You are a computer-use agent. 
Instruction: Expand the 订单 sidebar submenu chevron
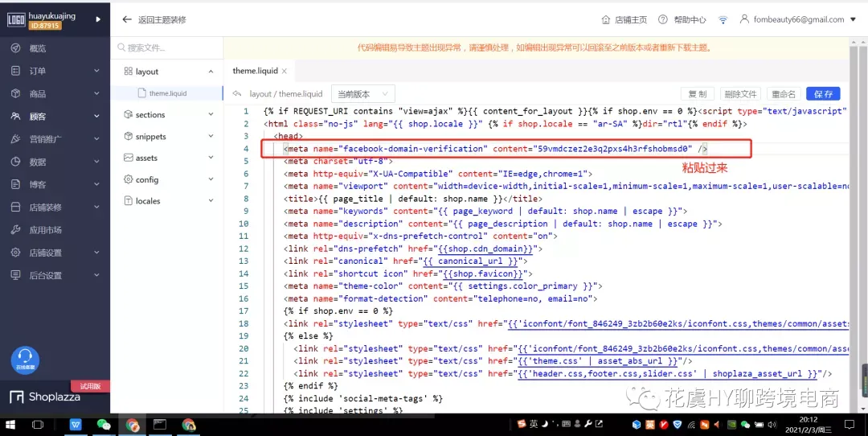[97, 71]
